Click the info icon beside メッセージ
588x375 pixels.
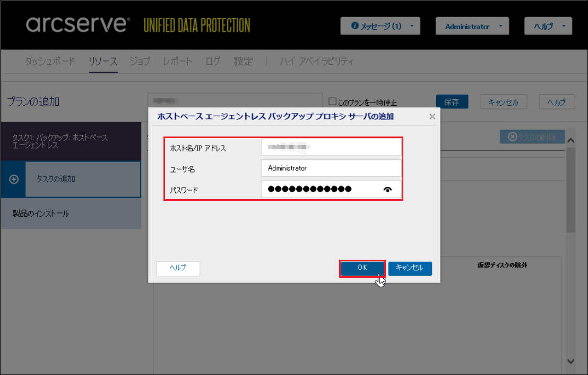pyautogui.click(x=354, y=25)
